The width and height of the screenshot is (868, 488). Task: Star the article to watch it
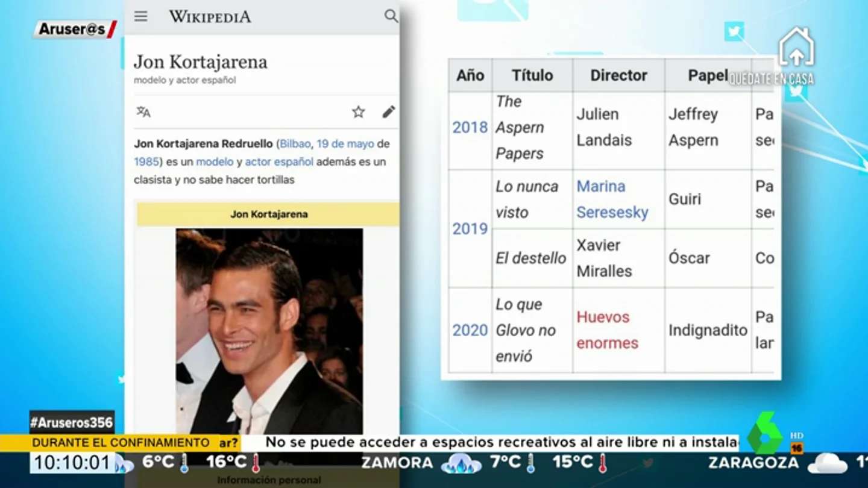[359, 112]
